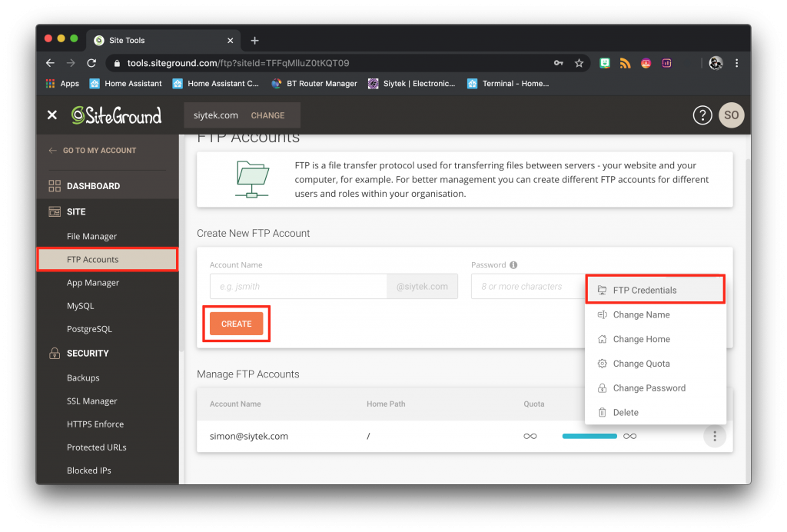The width and height of the screenshot is (787, 532).
Task: Click the browser forward arrow
Action: [71, 63]
